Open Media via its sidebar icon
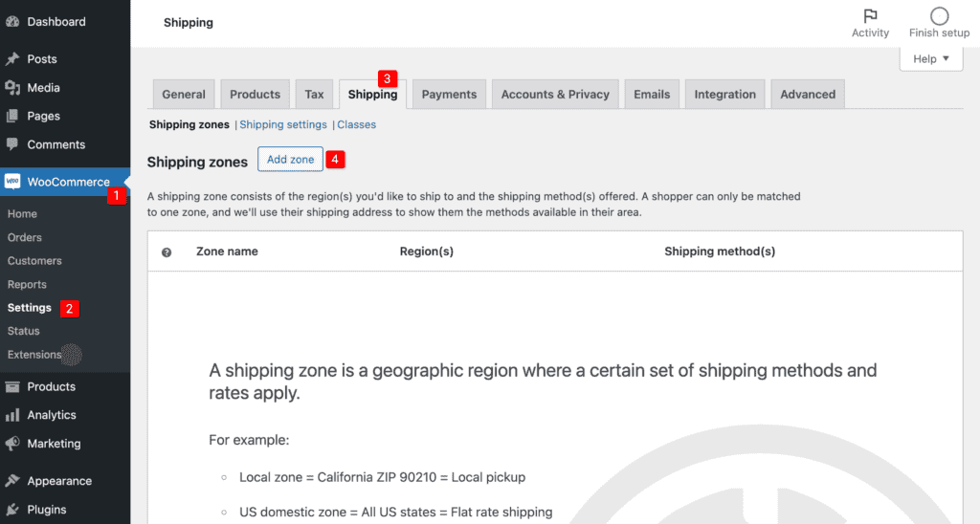The image size is (980, 524). [x=12, y=88]
